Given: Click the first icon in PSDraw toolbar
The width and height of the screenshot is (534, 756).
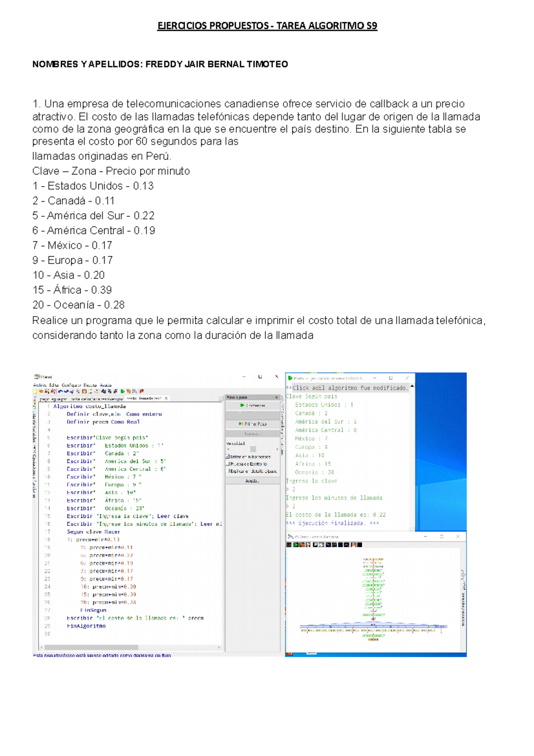Looking at the screenshot, I should [x=289, y=545].
